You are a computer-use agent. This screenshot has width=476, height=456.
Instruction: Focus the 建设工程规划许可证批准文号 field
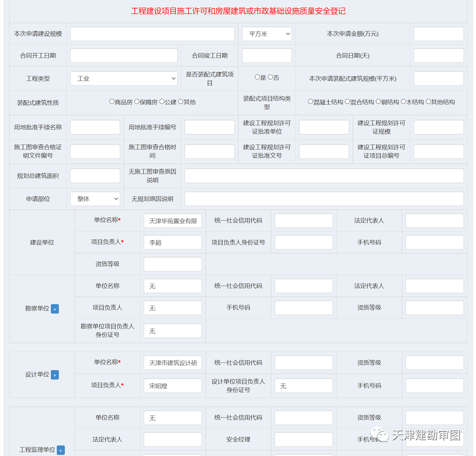click(324, 151)
